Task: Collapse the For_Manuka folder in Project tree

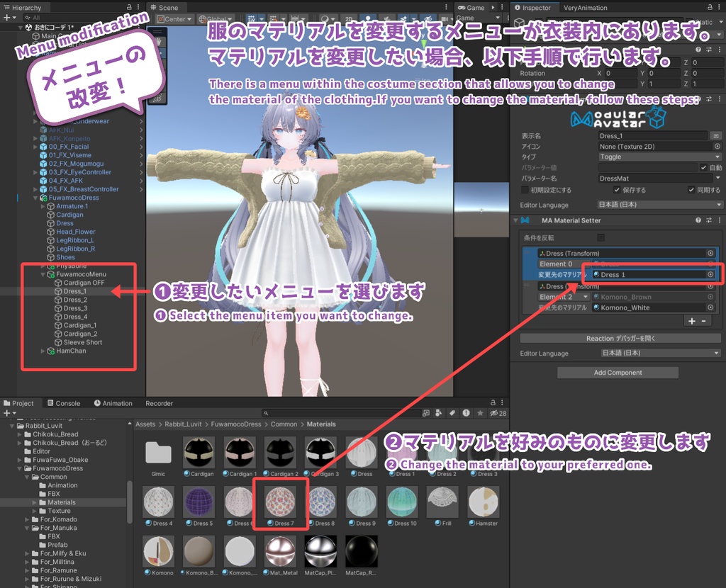Action: [27, 528]
